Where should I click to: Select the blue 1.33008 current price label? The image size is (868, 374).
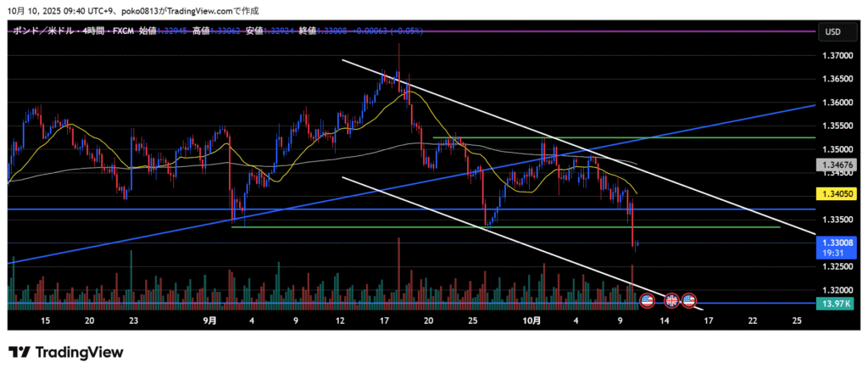pyautogui.click(x=835, y=242)
